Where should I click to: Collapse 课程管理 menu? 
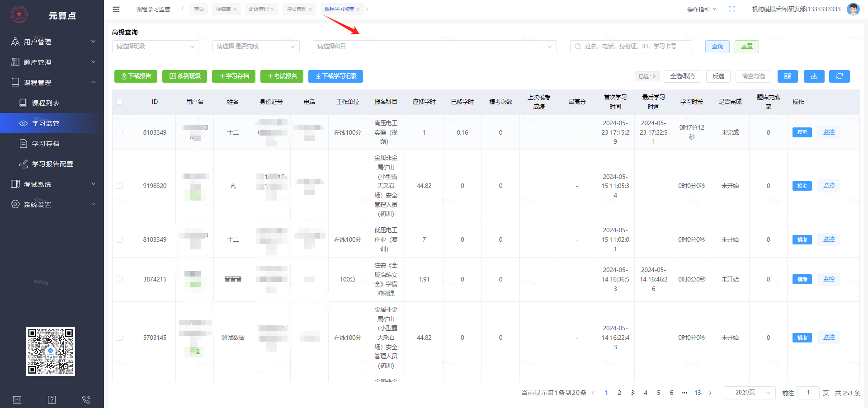52,82
